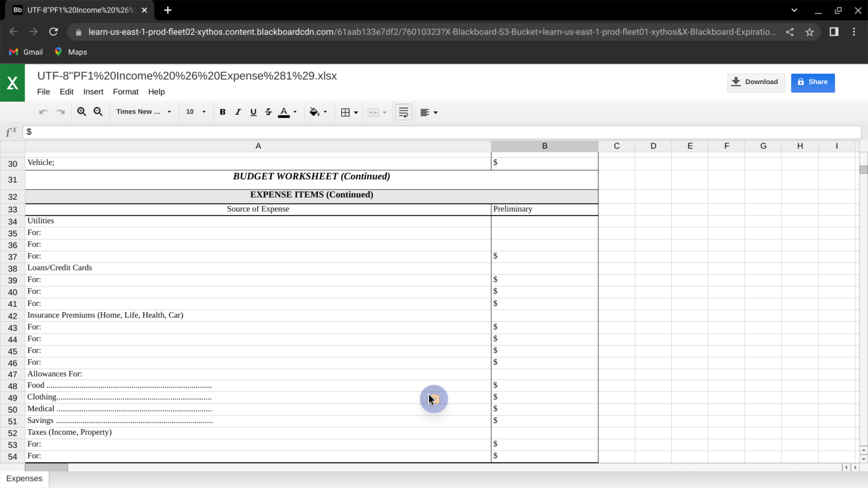The image size is (868, 488).
Task: Click the Redo arrow icon
Action: (x=60, y=112)
